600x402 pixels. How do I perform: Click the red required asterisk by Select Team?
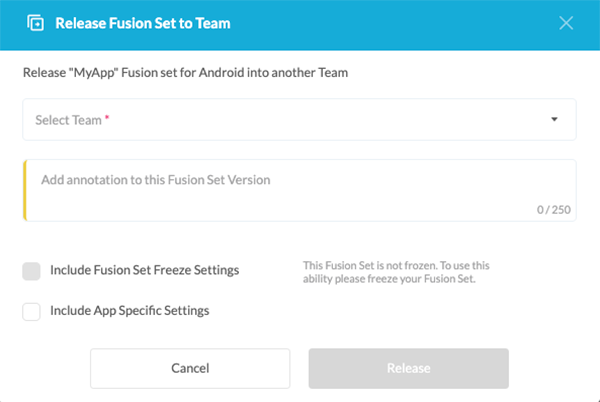click(107, 119)
